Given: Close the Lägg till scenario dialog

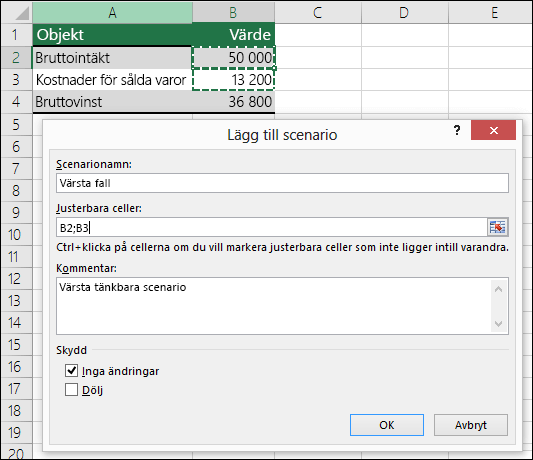Looking at the screenshot, I should [493, 130].
